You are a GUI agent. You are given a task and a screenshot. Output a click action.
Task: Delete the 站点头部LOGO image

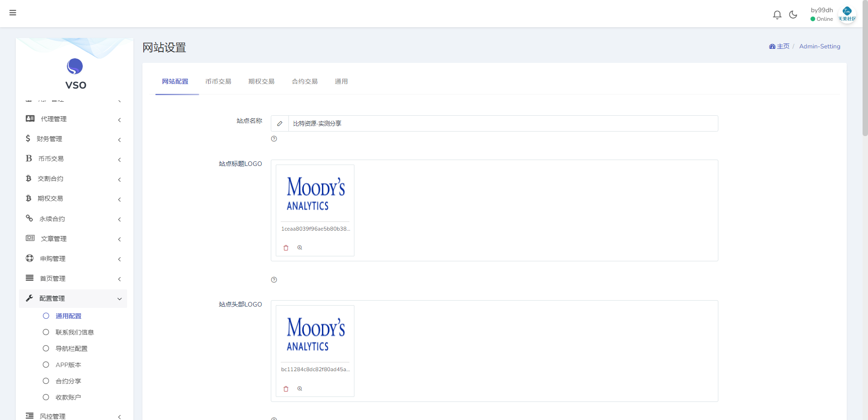(286, 389)
